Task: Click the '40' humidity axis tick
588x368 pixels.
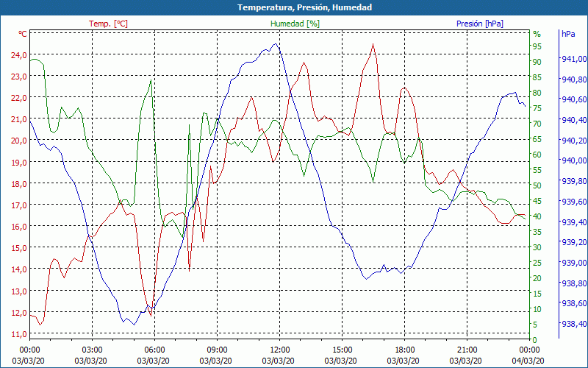Action: 537,216
